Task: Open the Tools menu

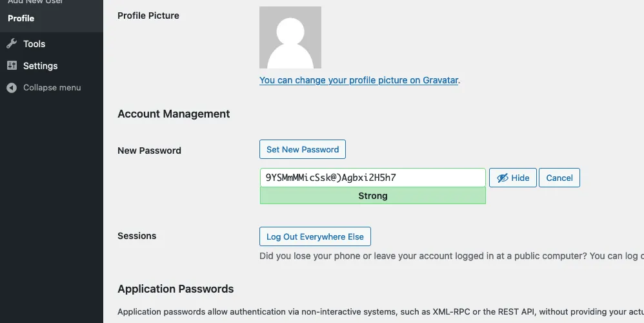Action: pyautogui.click(x=34, y=44)
